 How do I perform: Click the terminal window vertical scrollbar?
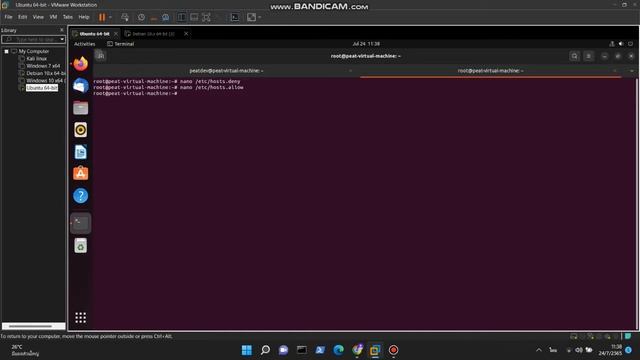coord(636,203)
